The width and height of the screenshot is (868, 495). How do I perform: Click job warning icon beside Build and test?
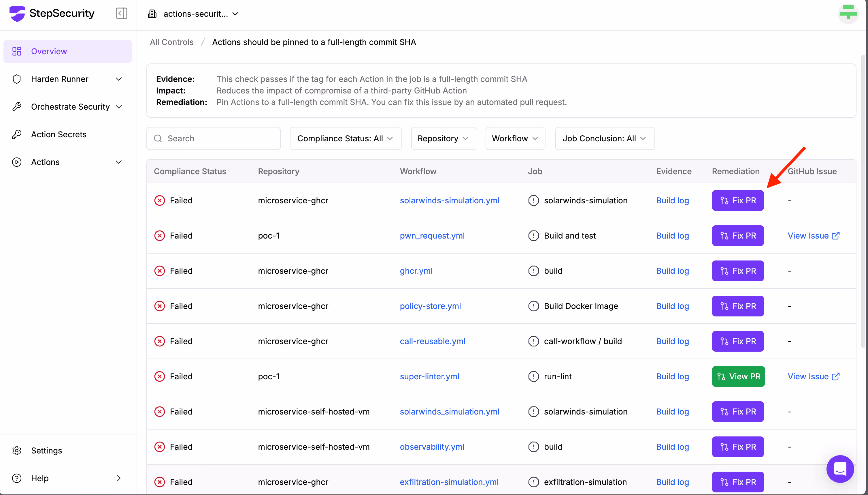pyautogui.click(x=533, y=236)
